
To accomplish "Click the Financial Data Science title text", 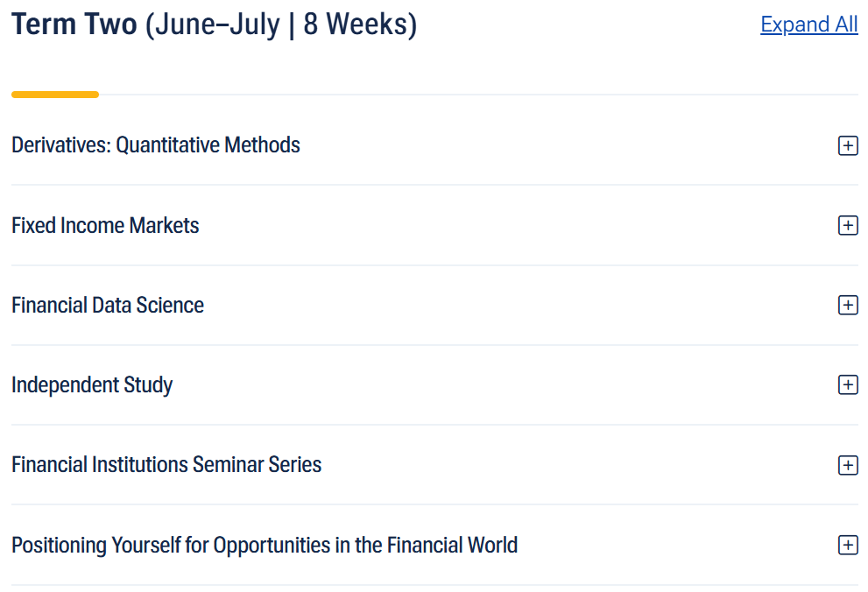I will click(108, 305).
